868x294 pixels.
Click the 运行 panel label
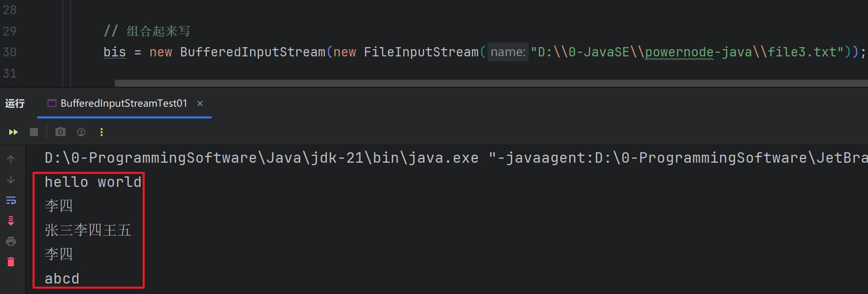tap(15, 104)
